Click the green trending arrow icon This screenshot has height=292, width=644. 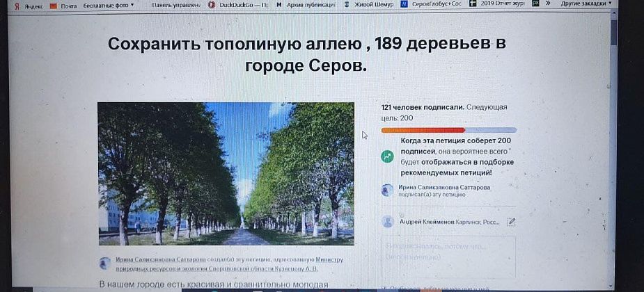point(387,156)
